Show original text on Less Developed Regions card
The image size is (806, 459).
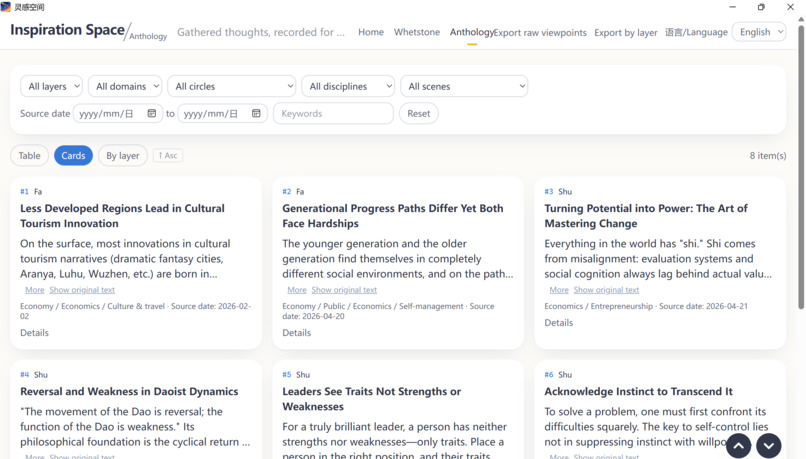point(82,290)
